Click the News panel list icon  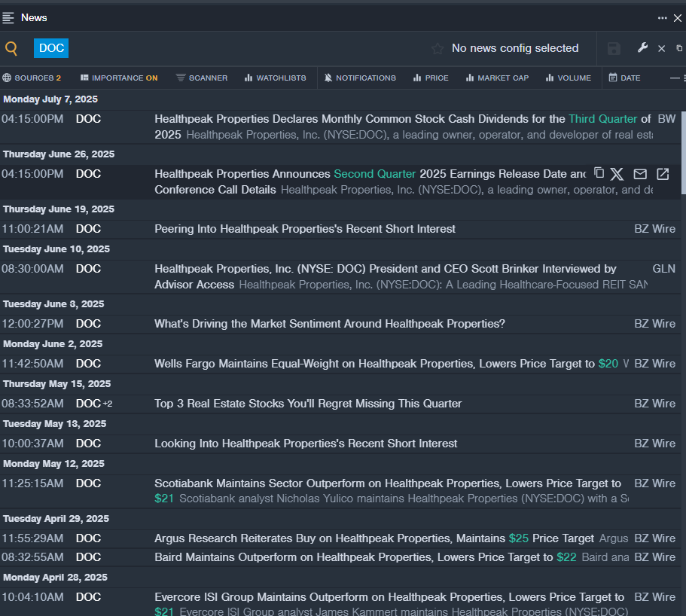[8, 17]
